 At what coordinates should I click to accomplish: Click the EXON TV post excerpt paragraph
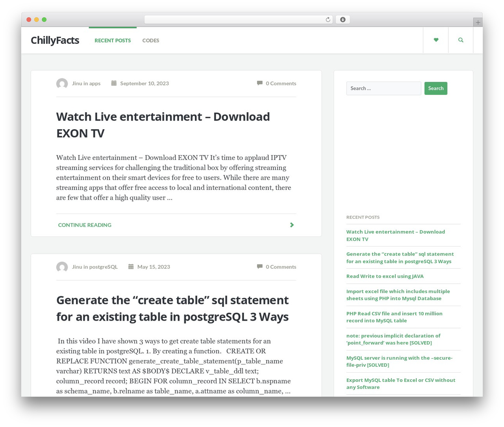point(174,178)
